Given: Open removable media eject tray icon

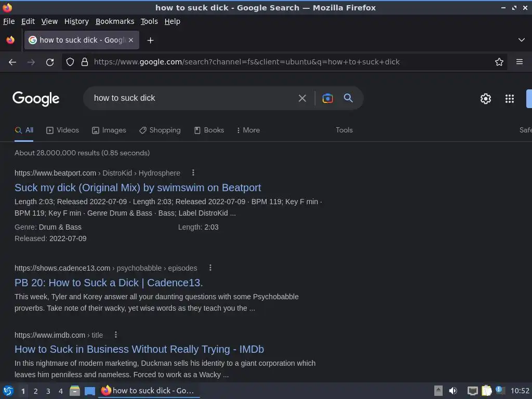Looking at the screenshot, I should click(438, 391).
